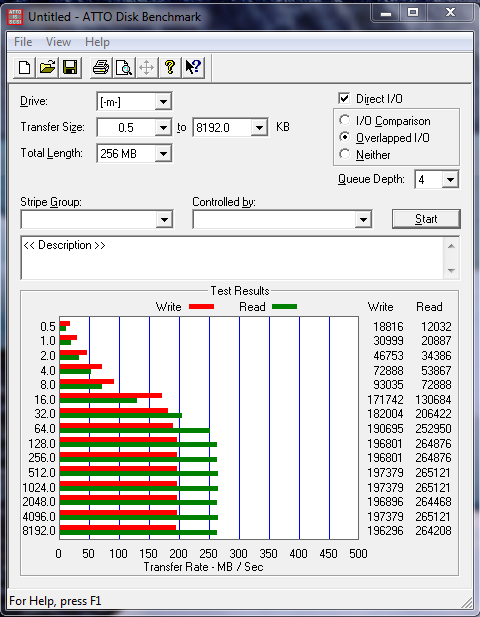Click the green Read legend swatch
480x617 pixels.
pyautogui.click(x=284, y=307)
